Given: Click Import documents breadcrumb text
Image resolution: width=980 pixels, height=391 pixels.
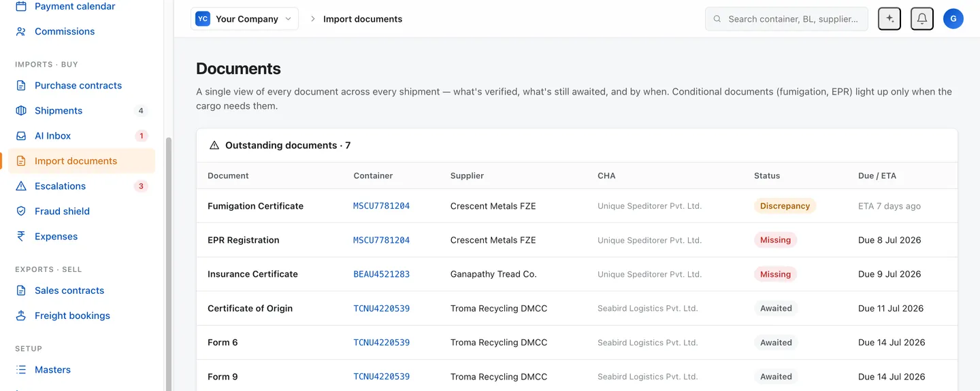Looking at the screenshot, I should [x=363, y=19].
